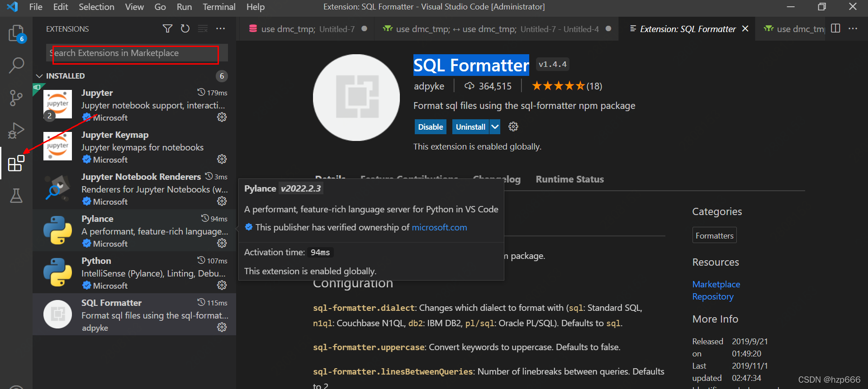
Task: Open the Search view in activity bar
Action: [16, 65]
